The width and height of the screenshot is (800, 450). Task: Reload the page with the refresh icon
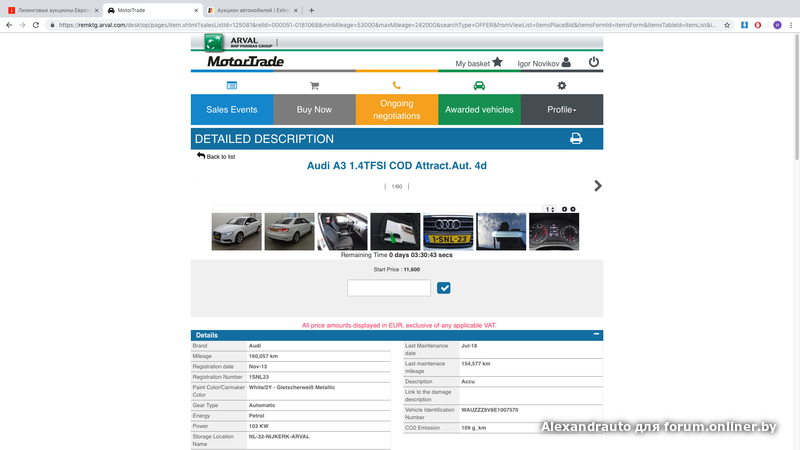36,25
